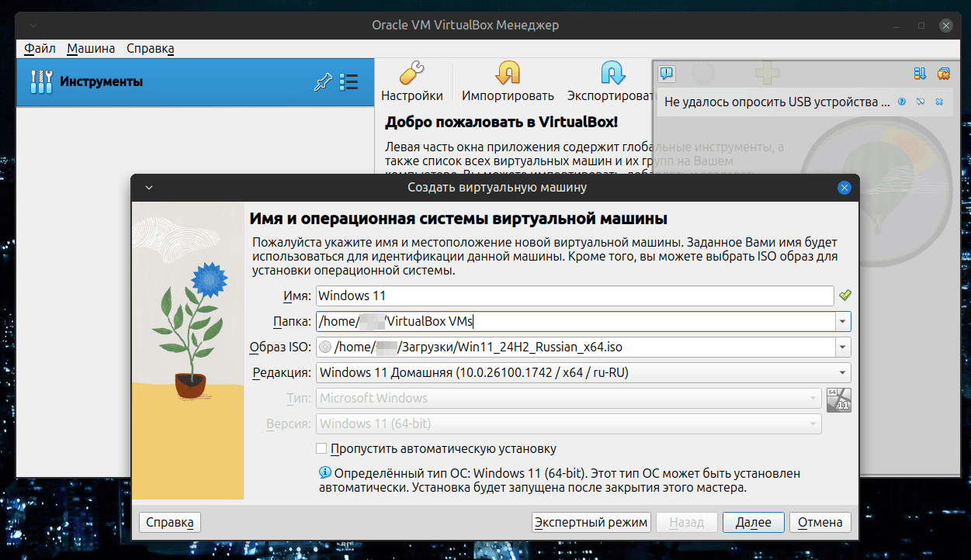The image size is (971, 560).
Task: Click the Импортировать toolbar icon
Action: [x=508, y=74]
